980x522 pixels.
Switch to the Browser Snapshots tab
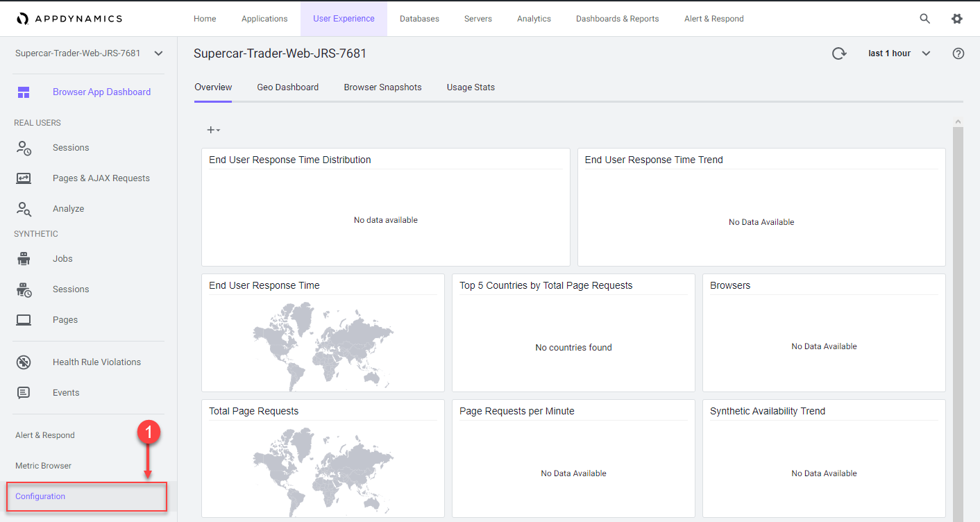[382, 87]
